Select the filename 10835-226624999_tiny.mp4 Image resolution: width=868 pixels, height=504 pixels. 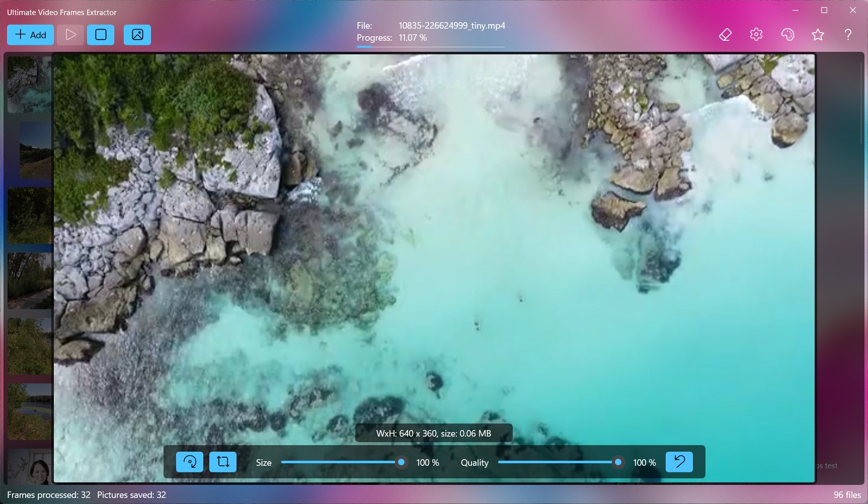pyautogui.click(x=451, y=26)
